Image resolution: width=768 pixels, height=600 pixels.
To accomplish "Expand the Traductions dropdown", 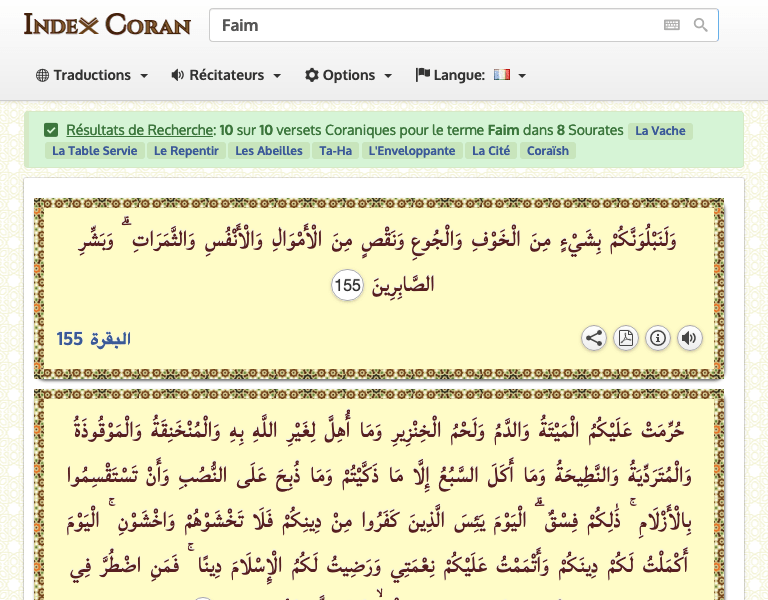I will click(x=92, y=75).
